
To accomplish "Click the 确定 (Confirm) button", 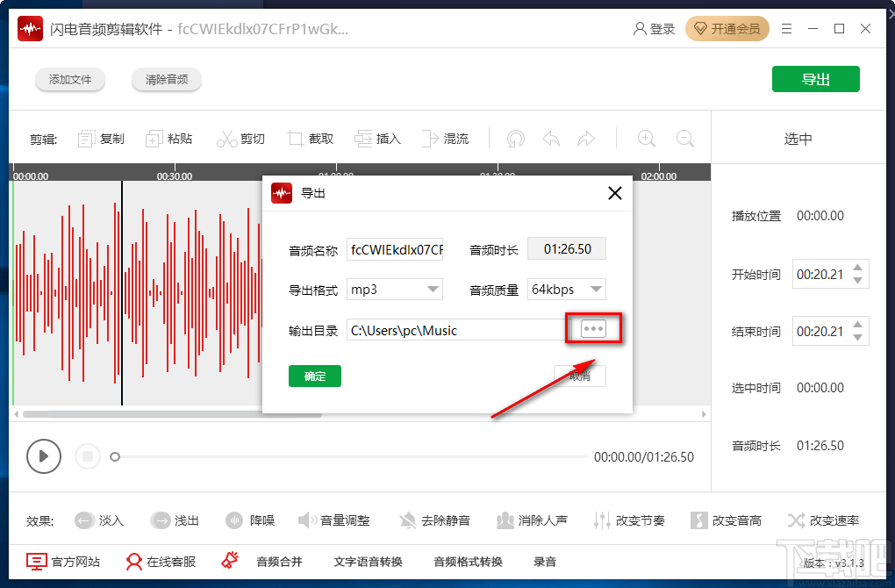I will click(x=314, y=376).
